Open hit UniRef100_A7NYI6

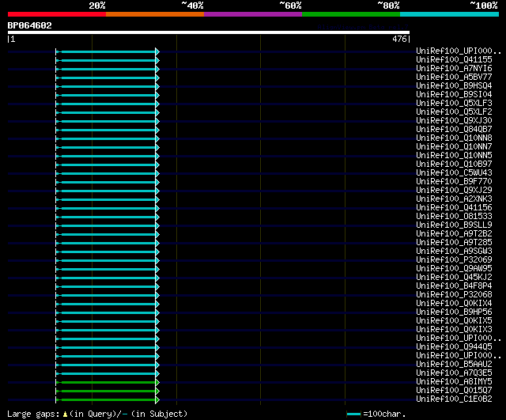(x=454, y=69)
